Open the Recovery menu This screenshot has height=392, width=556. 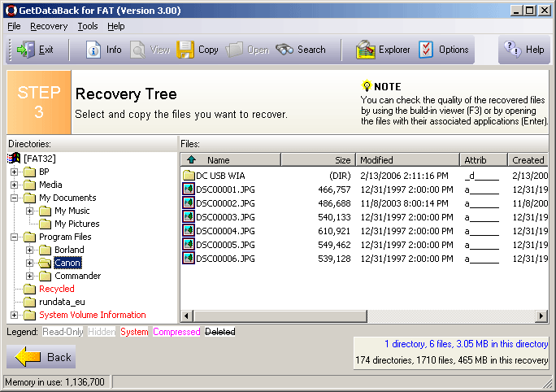coord(49,26)
